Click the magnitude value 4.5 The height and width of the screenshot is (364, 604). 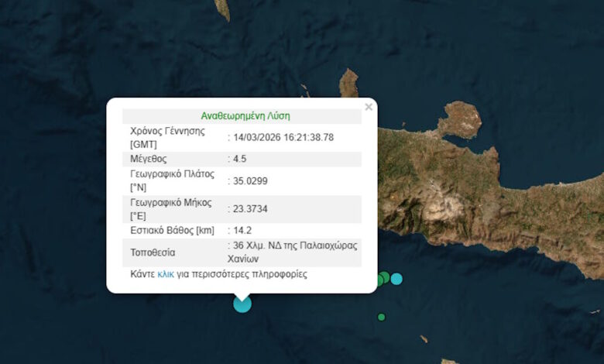click(239, 159)
